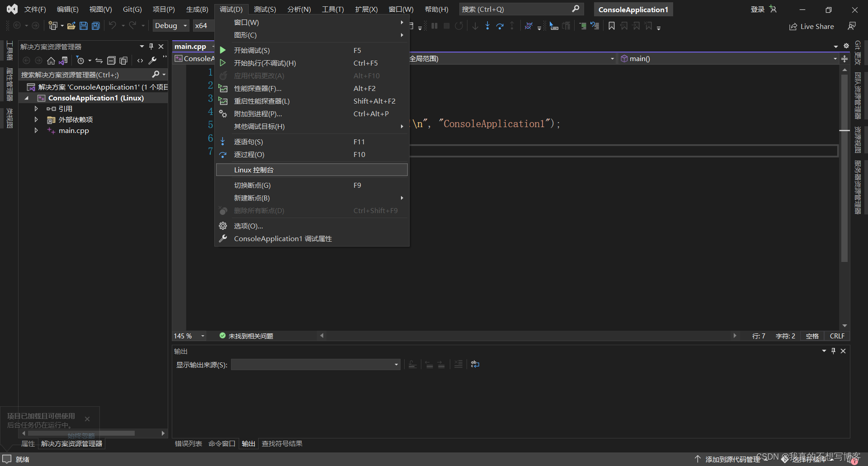
Task: Expand the 外部依赖项 tree node
Action: [x=36, y=119]
